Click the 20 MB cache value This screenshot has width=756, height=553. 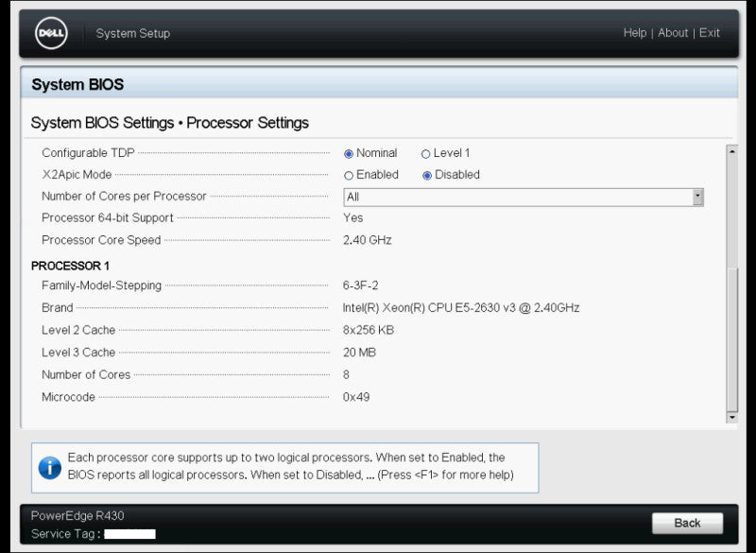pos(359,353)
